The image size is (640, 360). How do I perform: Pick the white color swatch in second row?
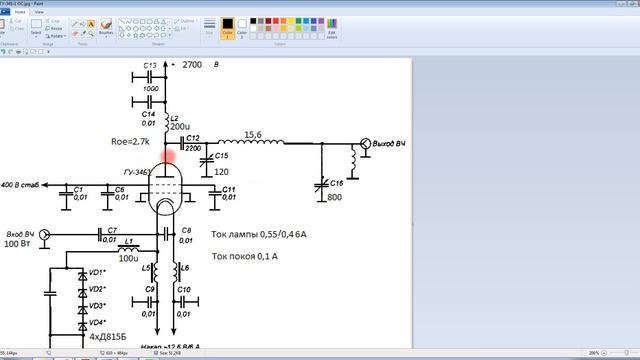coord(253,29)
